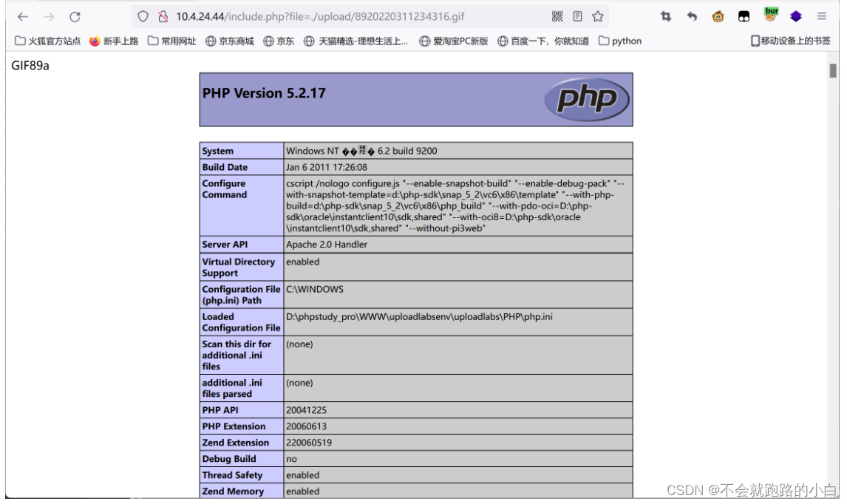847x504 pixels.
Task: Open the 百度一下 bookmark
Action: 543,41
